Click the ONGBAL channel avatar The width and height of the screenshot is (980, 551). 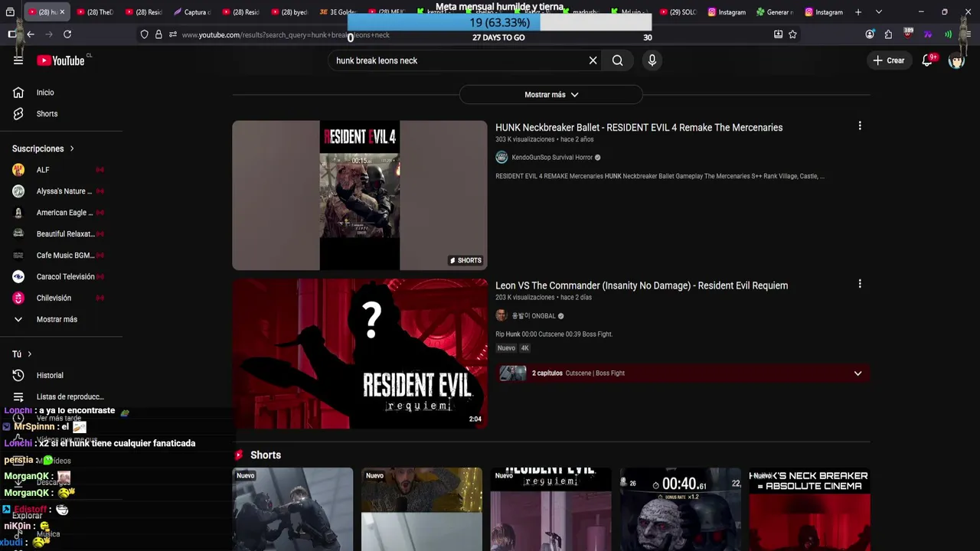(501, 315)
